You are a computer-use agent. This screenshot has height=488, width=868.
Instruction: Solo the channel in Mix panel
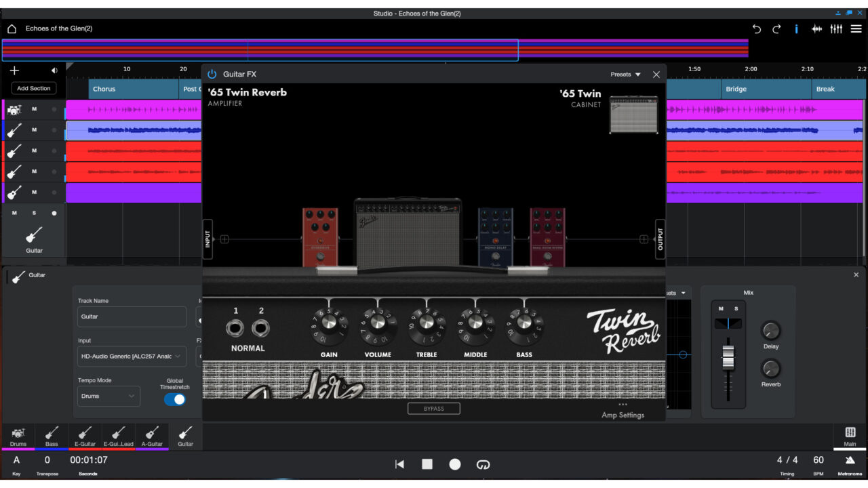[x=736, y=308]
